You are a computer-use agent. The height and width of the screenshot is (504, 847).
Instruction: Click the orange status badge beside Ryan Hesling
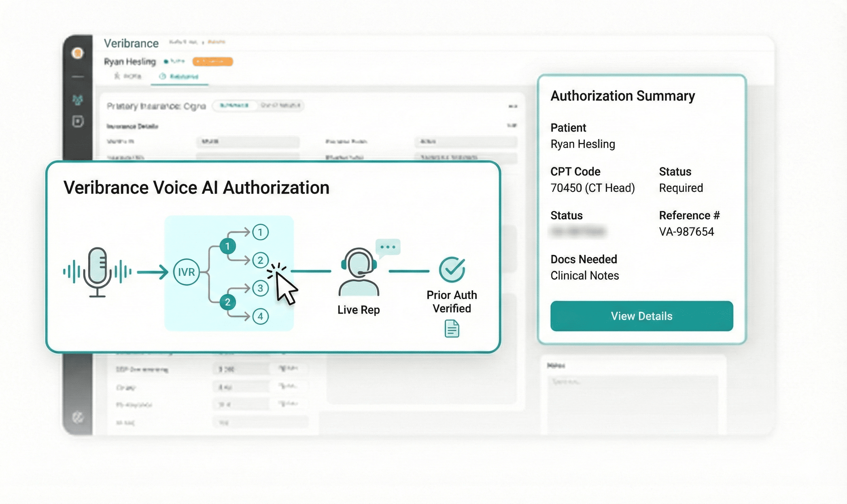tap(213, 61)
